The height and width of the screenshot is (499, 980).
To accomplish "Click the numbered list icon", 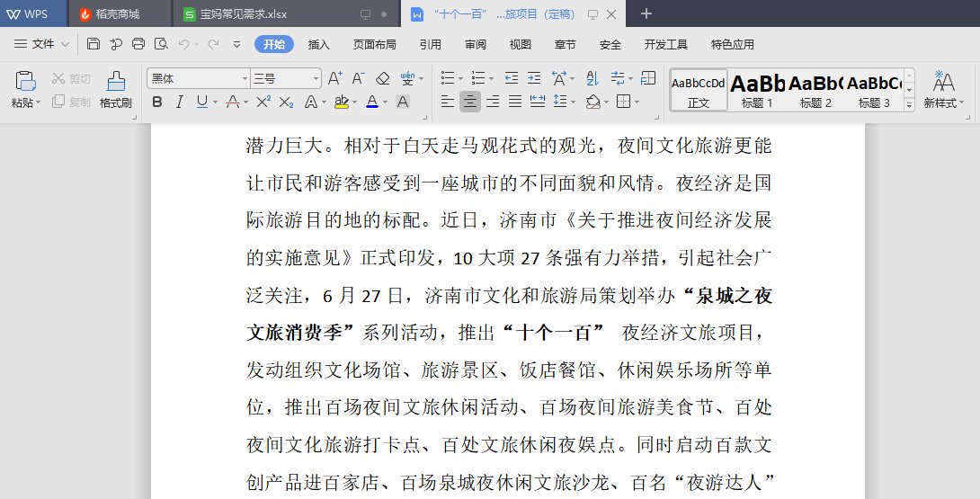I will (478, 78).
